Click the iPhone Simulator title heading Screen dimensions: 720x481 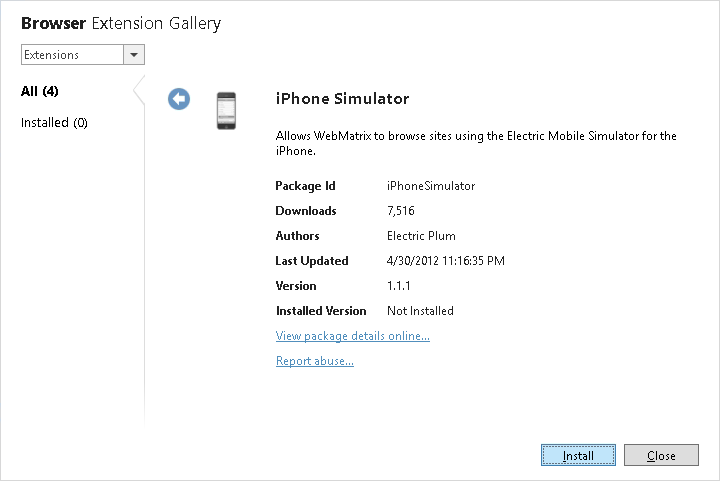pos(342,98)
